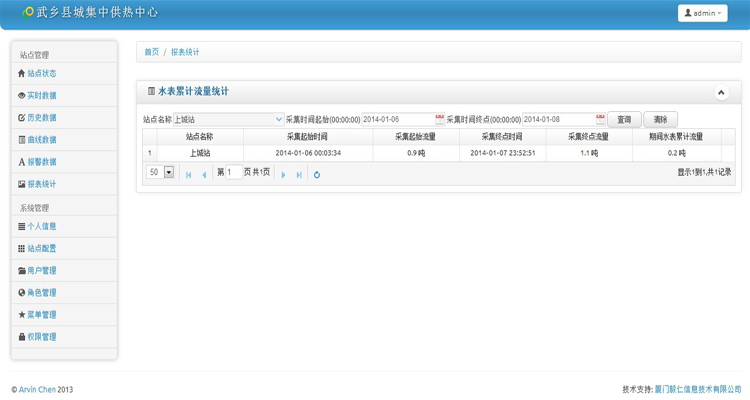Click the star icon beside 菜单管理

click(22, 314)
